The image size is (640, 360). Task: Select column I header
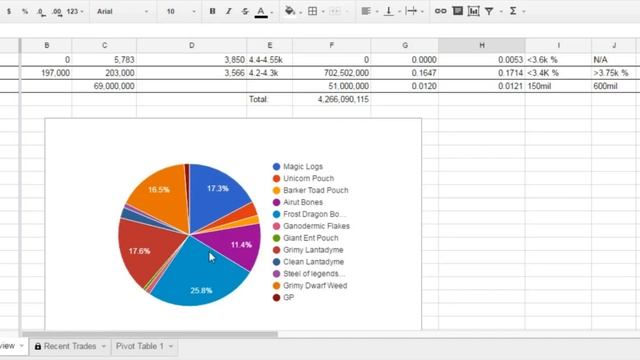tap(558, 45)
